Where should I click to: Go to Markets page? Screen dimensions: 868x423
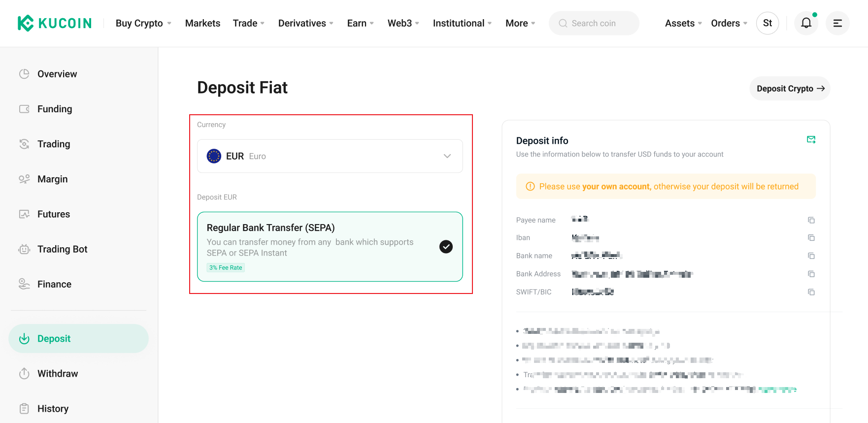click(202, 23)
